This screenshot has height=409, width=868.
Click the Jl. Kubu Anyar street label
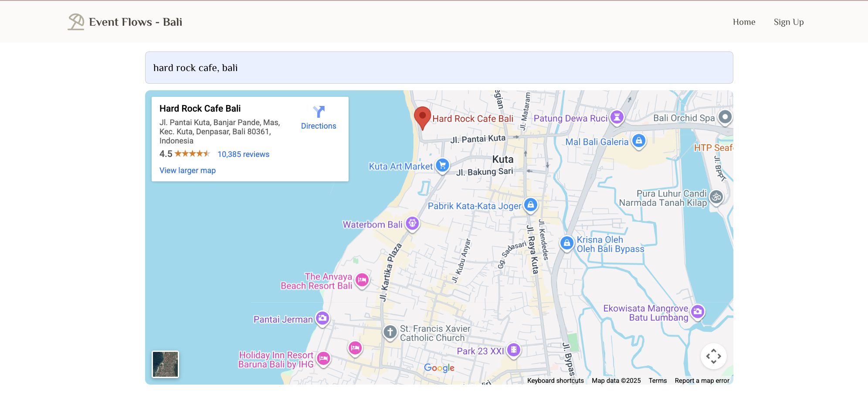[x=461, y=261]
